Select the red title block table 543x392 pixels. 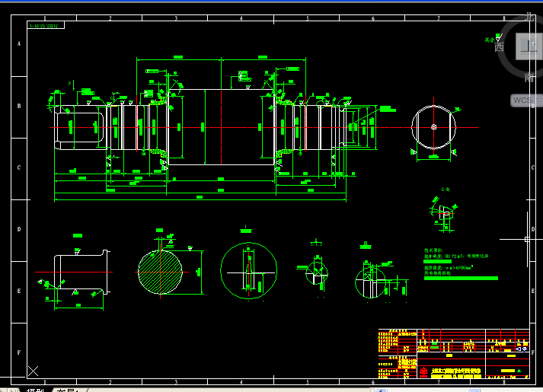pyautogui.click(x=454, y=353)
